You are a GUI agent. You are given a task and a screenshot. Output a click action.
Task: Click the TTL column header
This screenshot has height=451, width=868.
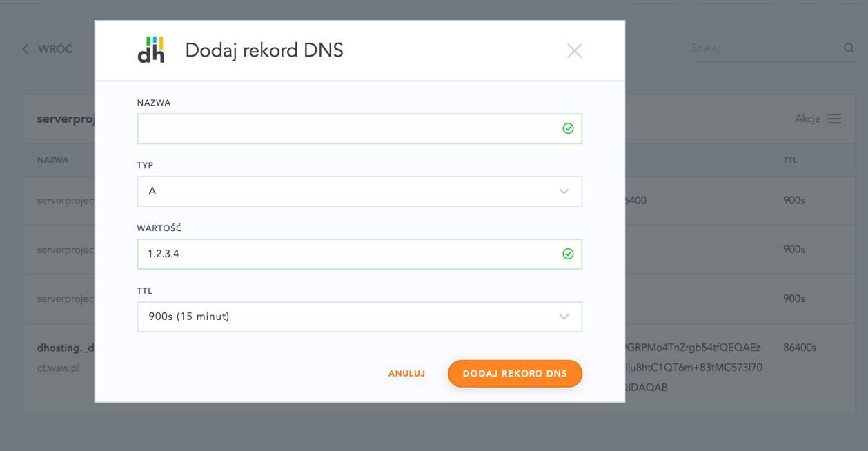[790, 160]
